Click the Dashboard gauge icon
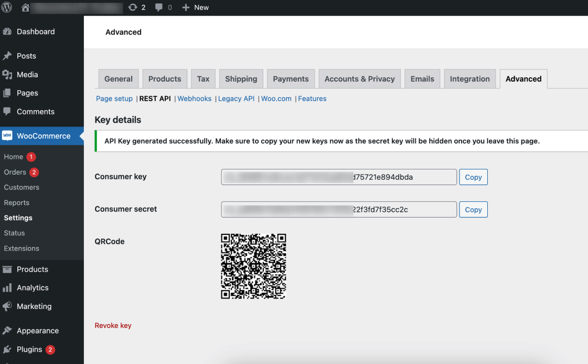The height and width of the screenshot is (364, 588). (7, 32)
